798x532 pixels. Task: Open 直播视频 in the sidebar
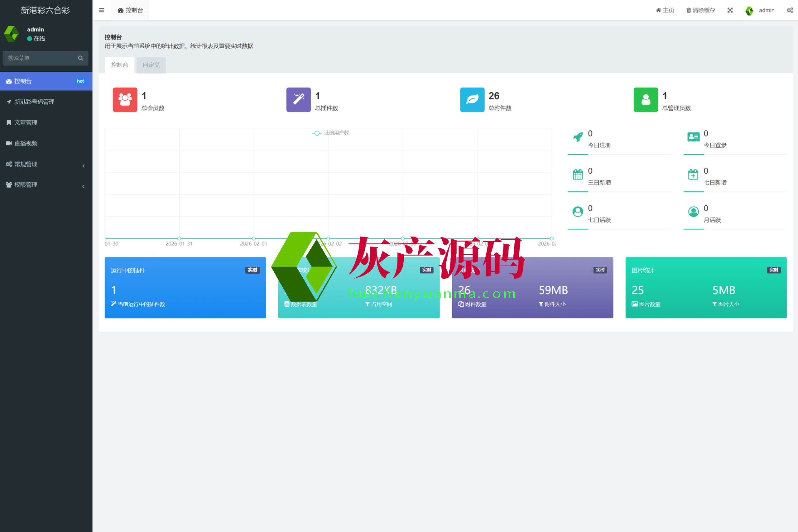tap(26, 143)
